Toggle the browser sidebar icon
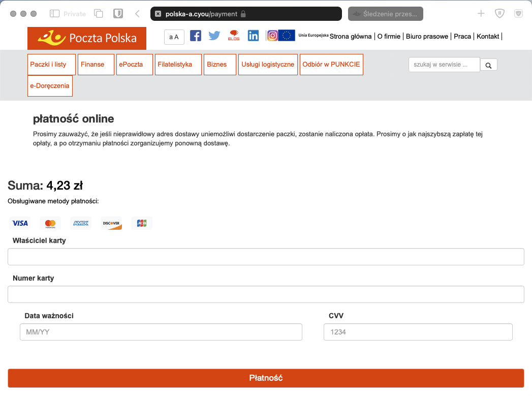 pyautogui.click(x=55, y=14)
